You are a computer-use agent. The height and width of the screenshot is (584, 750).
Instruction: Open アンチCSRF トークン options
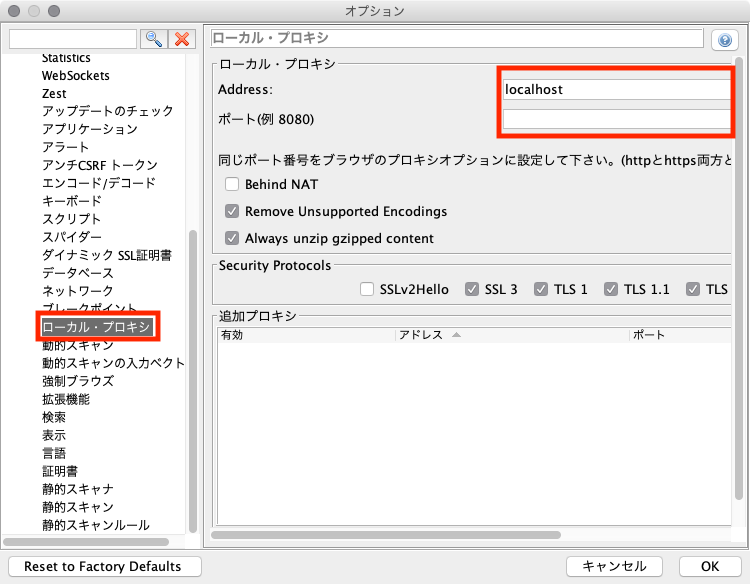click(x=100, y=165)
